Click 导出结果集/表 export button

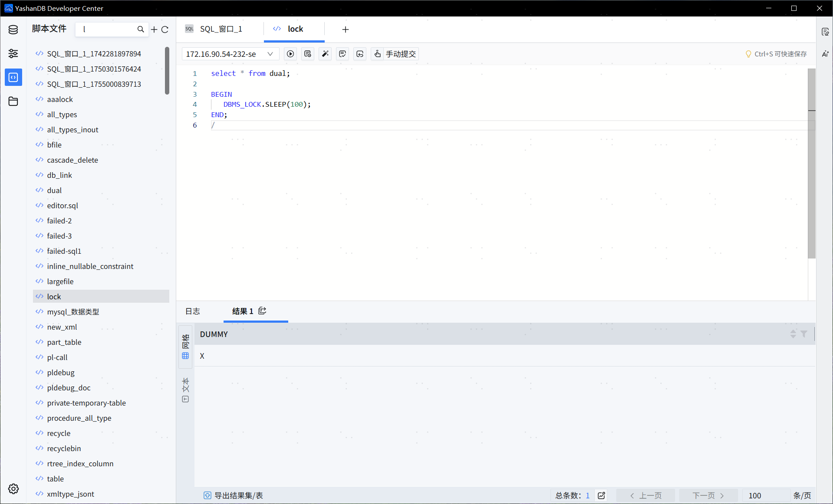point(234,495)
